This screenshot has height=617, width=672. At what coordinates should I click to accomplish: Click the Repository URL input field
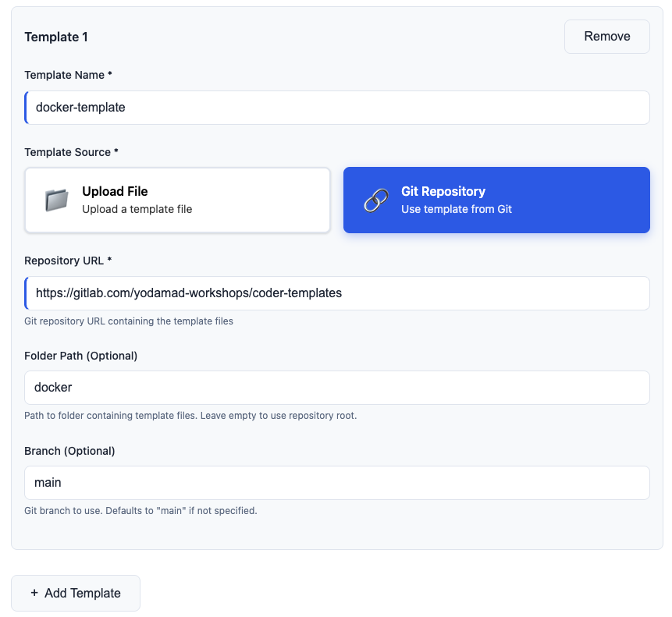click(336, 293)
